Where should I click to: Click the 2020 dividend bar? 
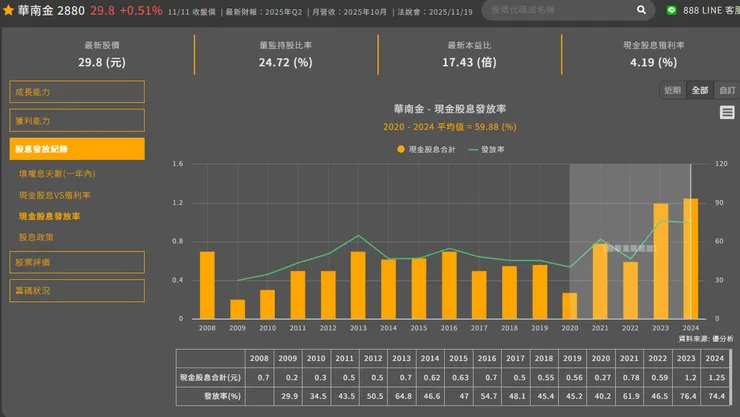pos(570,306)
